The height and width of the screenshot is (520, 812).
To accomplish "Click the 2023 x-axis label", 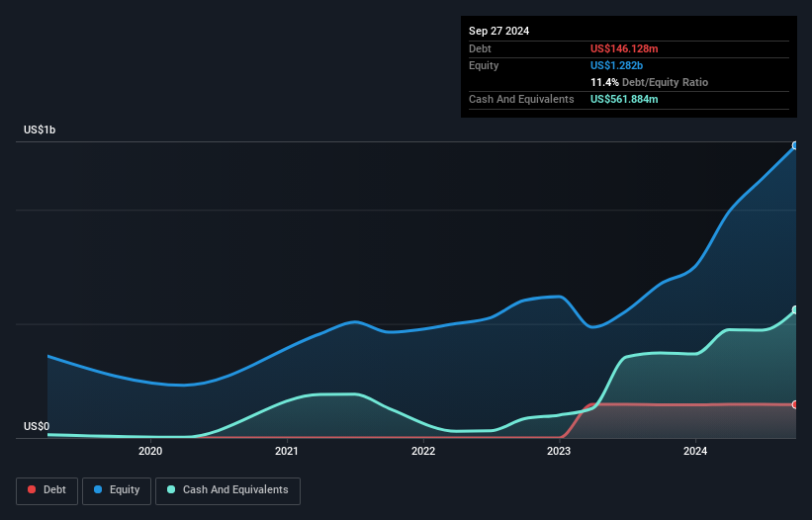I will [559, 451].
